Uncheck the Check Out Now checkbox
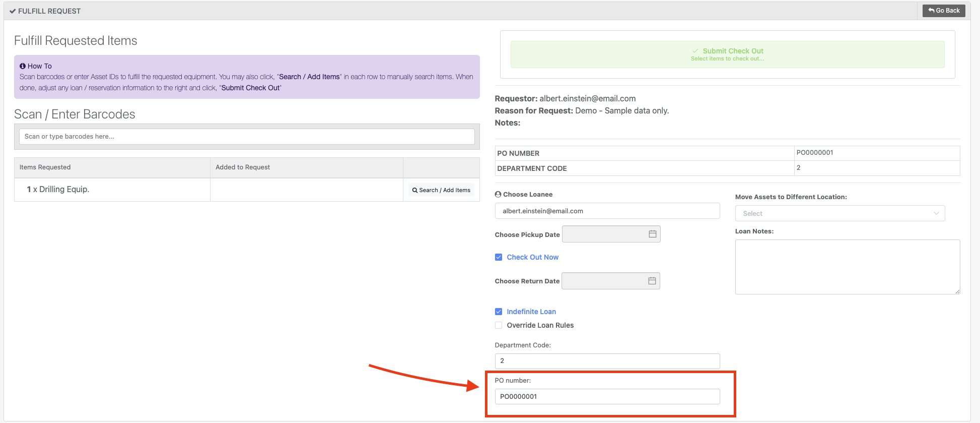The height and width of the screenshot is (423, 980). click(499, 257)
